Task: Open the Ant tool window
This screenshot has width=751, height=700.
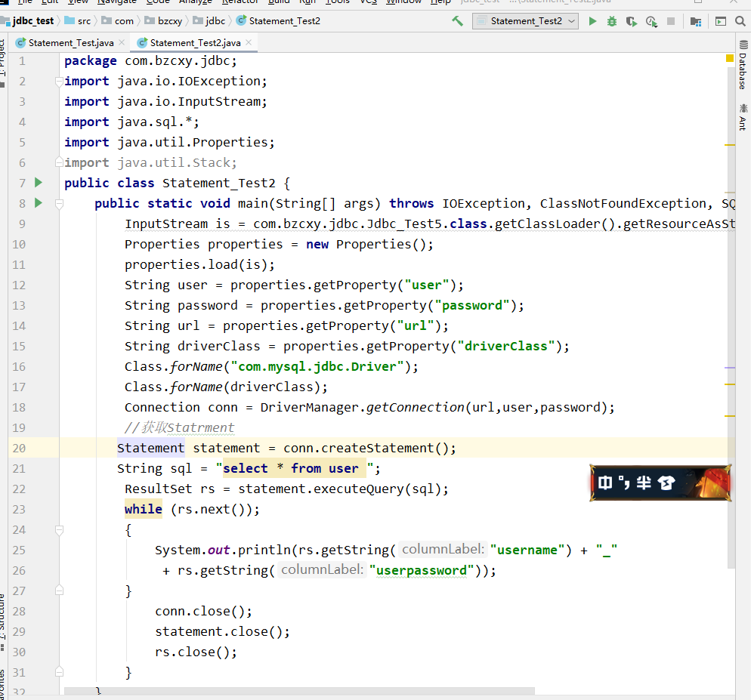Action: pyautogui.click(x=743, y=117)
